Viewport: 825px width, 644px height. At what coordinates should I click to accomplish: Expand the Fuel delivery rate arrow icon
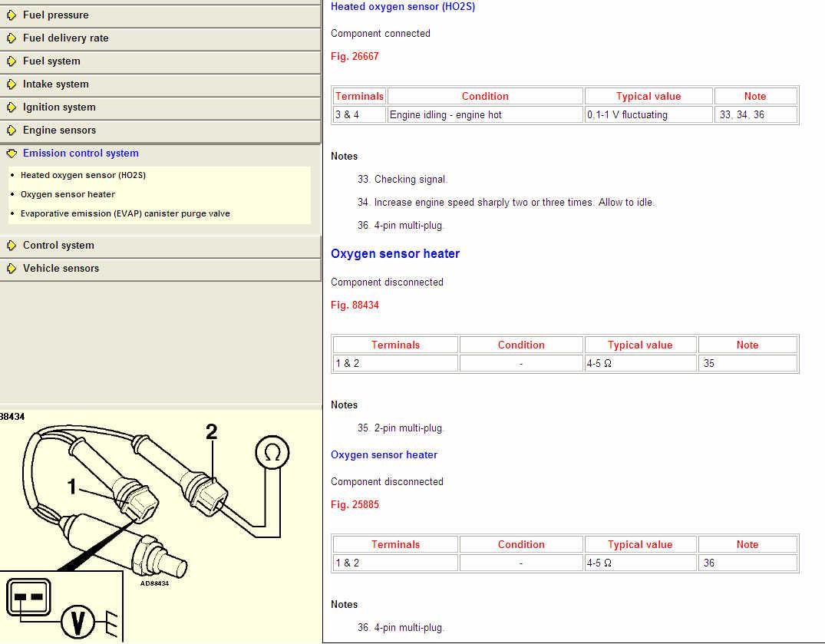pos(12,38)
